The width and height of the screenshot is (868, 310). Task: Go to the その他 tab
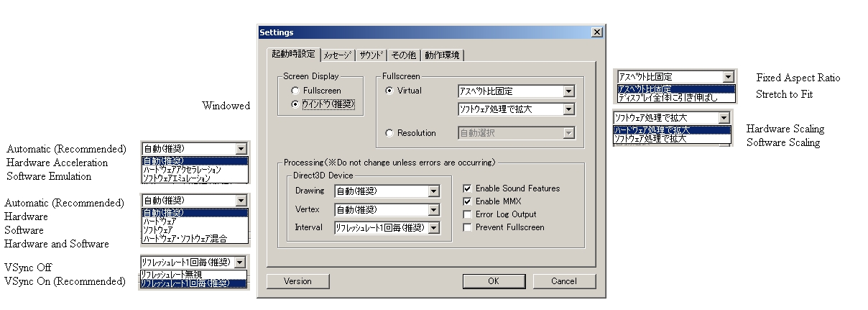(402, 55)
